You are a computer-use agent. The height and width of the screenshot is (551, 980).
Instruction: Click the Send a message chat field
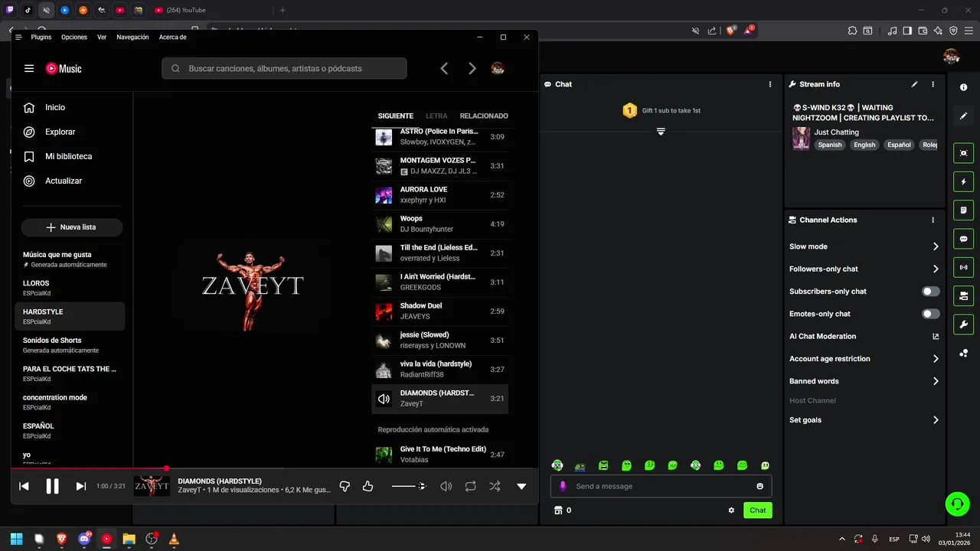pyautogui.click(x=661, y=486)
